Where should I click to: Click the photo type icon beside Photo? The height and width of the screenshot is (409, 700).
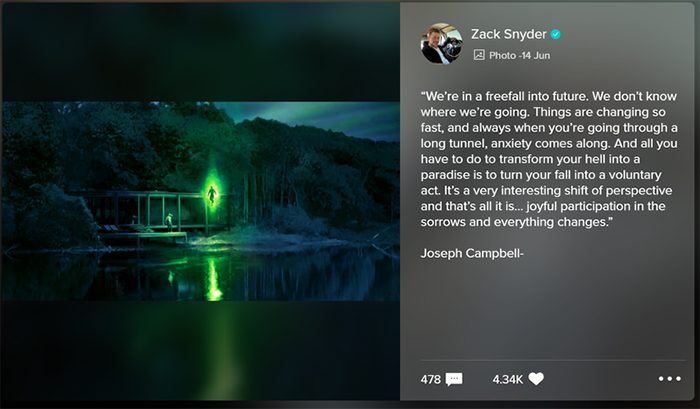pyautogui.click(x=479, y=55)
